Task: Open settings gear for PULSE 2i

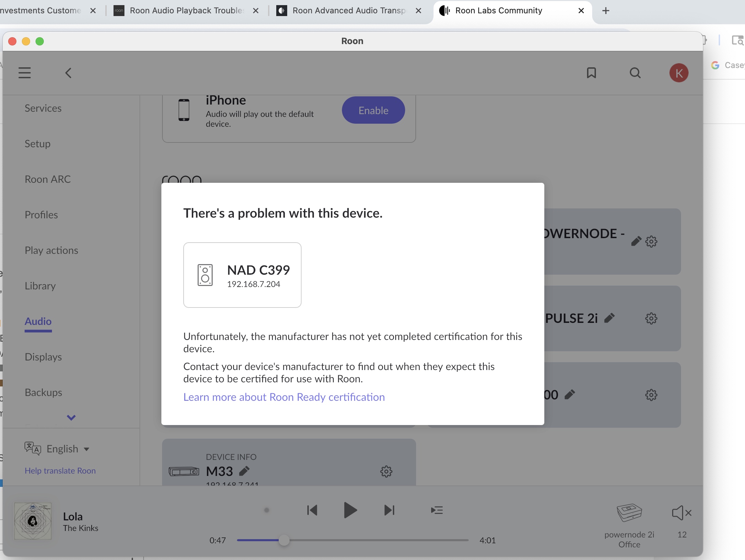Action: (x=651, y=318)
